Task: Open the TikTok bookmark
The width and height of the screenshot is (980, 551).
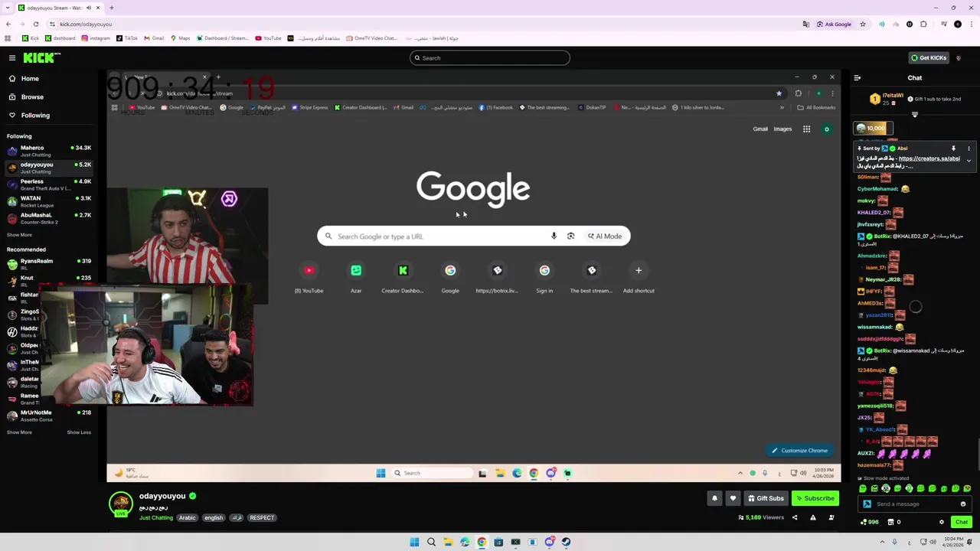Action: [x=127, y=38]
